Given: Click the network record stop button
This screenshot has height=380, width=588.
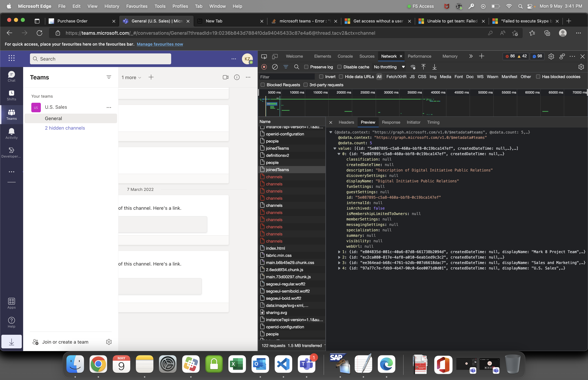Looking at the screenshot, I should [264, 67].
